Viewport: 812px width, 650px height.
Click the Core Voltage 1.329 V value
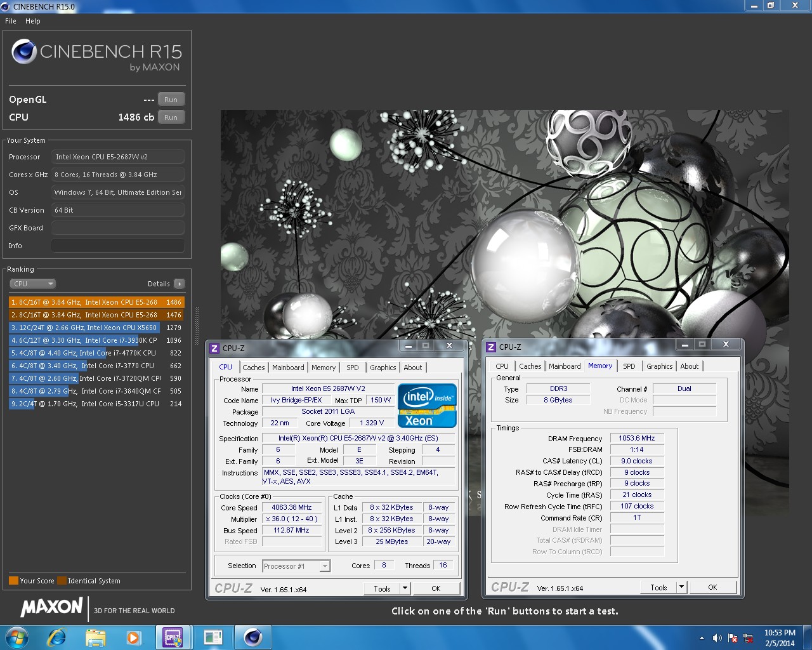coord(372,423)
